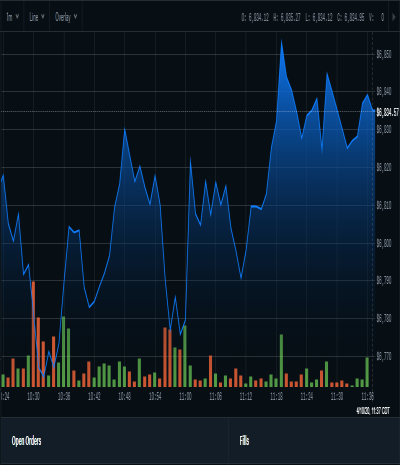Screen dimensions: 400x465
Task: Open the Line chart type dropdown
Action: [37, 17]
